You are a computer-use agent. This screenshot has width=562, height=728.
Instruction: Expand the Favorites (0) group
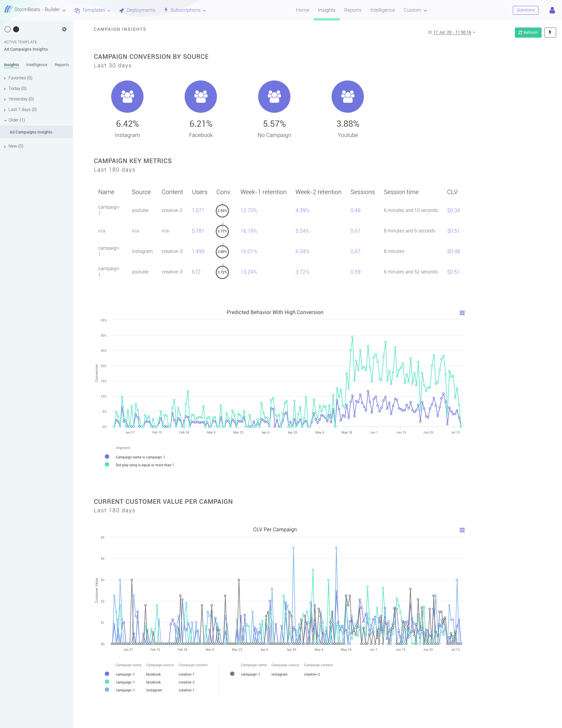[20, 78]
